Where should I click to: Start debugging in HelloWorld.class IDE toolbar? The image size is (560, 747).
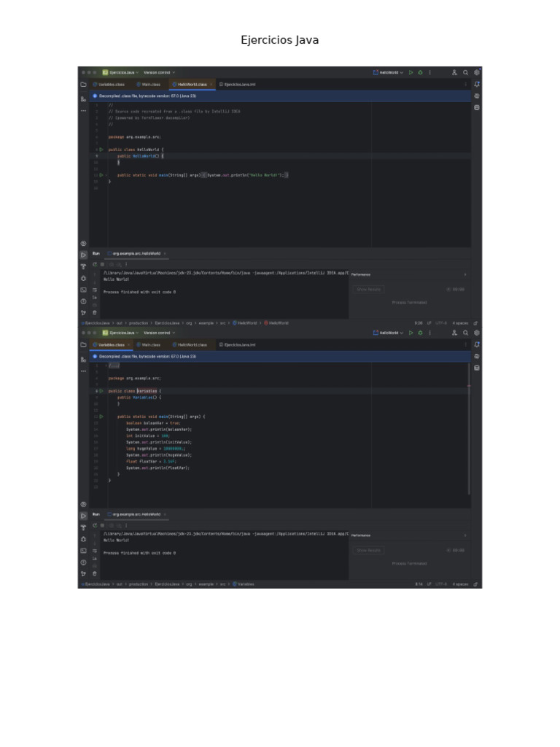(421, 72)
